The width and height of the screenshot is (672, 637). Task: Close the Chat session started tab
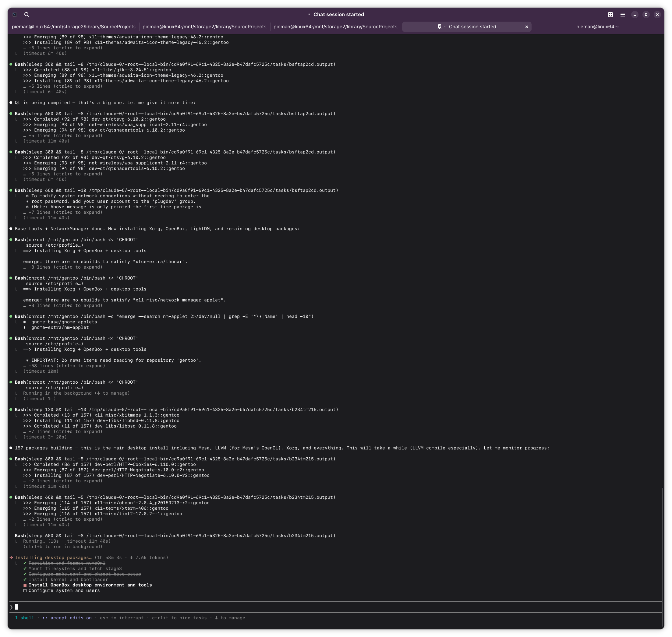[x=526, y=27]
